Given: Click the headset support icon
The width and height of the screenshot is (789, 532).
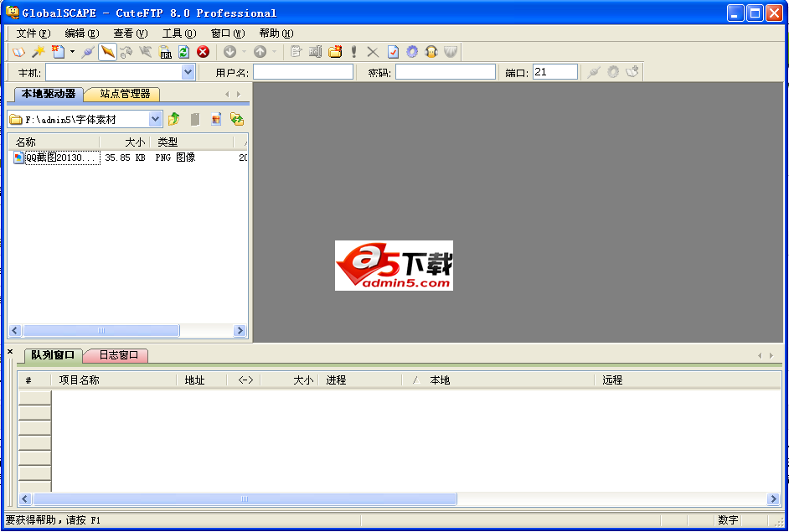Looking at the screenshot, I should coord(431,52).
